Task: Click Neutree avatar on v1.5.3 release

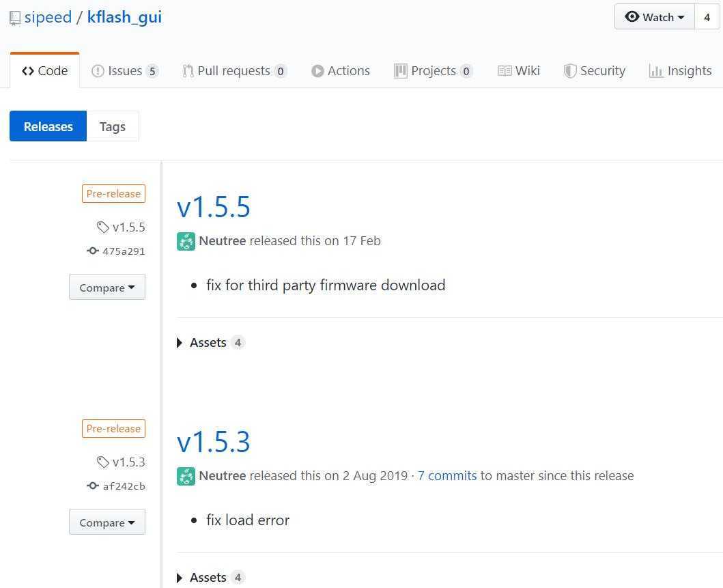Action: coord(186,477)
